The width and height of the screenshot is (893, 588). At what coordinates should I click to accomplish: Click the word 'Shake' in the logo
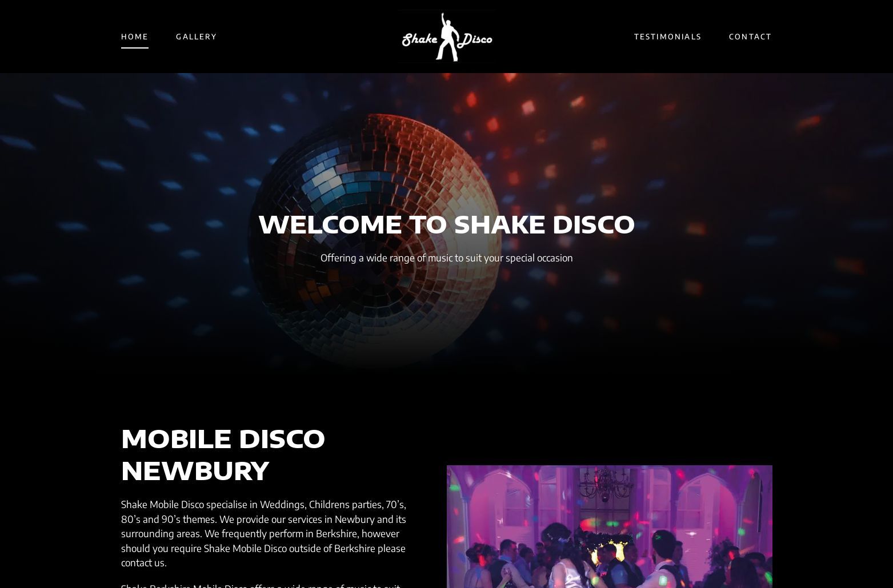(x=420, y=39)
